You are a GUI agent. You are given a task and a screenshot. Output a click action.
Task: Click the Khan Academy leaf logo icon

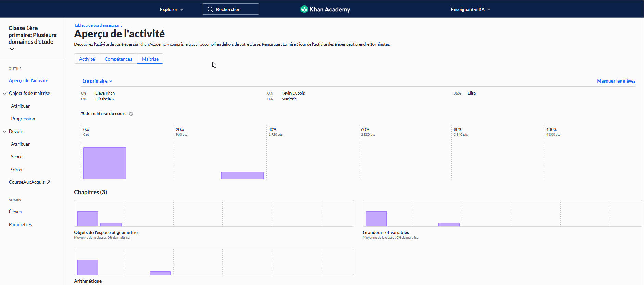(x=304, y=9)
